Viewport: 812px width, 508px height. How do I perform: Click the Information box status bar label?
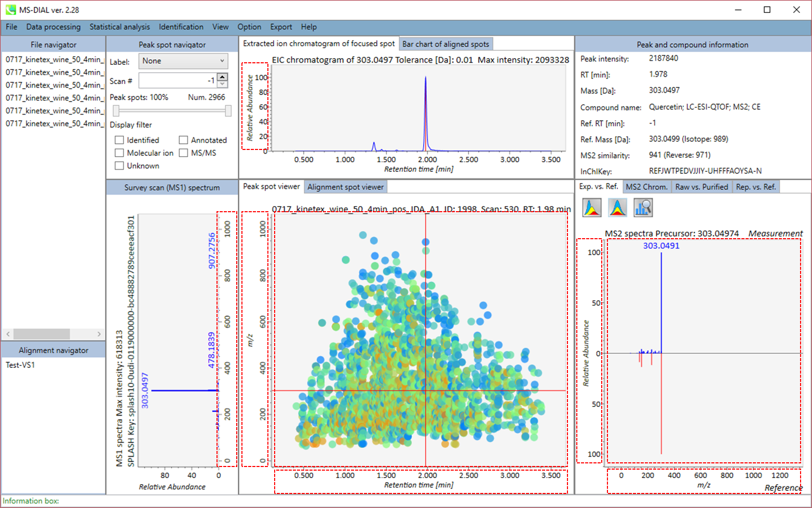coord(31,501)
